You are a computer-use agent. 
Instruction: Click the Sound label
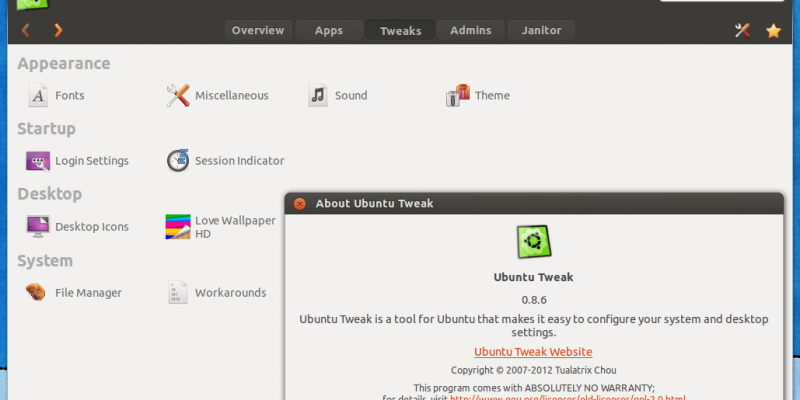click(x=351, y=95)
